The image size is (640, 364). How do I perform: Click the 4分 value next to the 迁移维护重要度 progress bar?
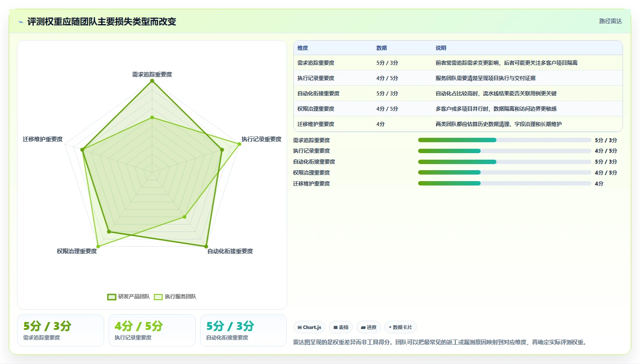(599, 184)
